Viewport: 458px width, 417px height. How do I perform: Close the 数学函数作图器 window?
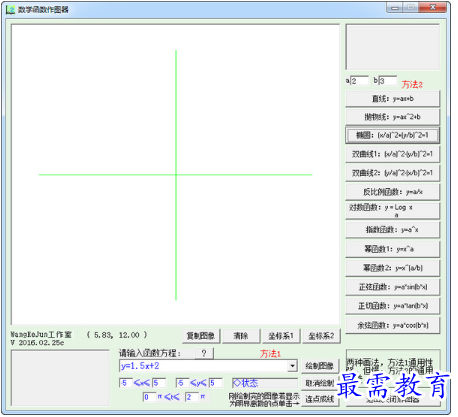[433, 8]
